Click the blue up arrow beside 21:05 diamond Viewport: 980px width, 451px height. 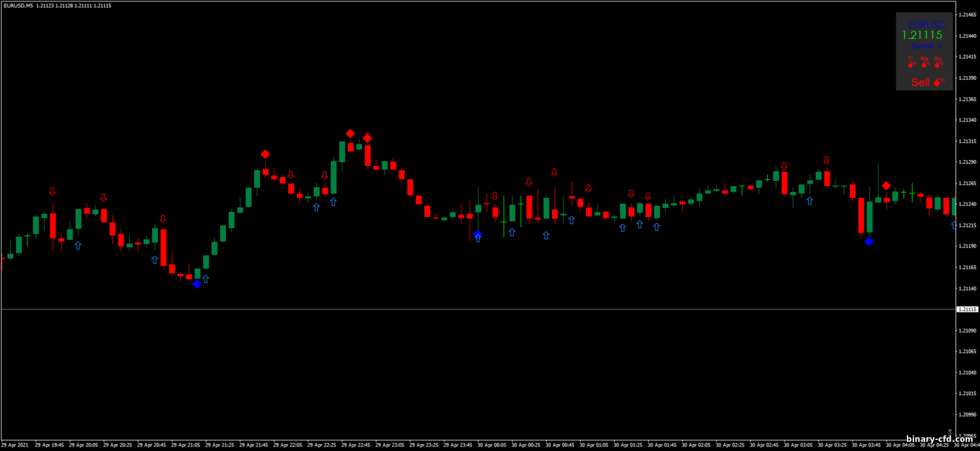click(x=206, y=279)
